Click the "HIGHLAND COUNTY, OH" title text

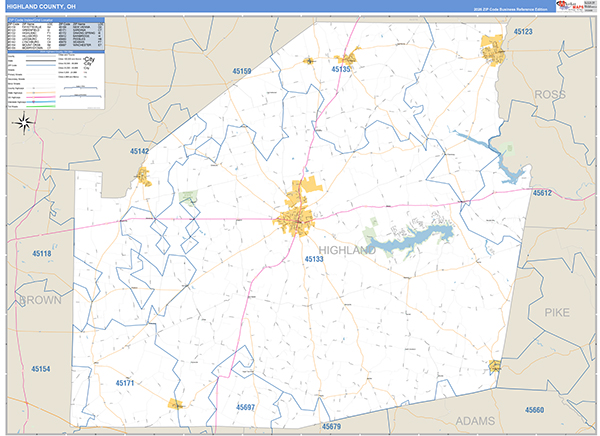(x=41, y=7)
